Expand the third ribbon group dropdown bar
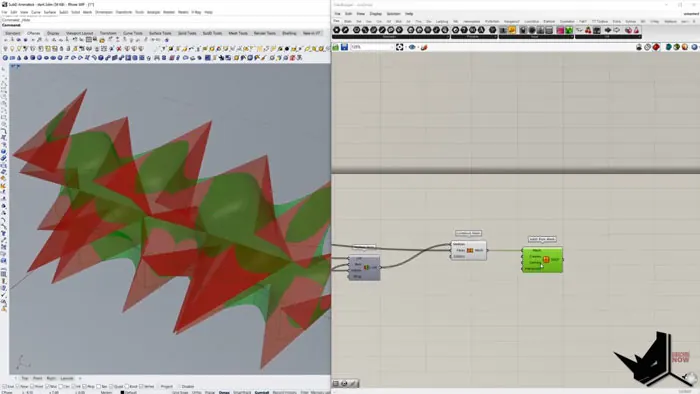 click(536, 37)
